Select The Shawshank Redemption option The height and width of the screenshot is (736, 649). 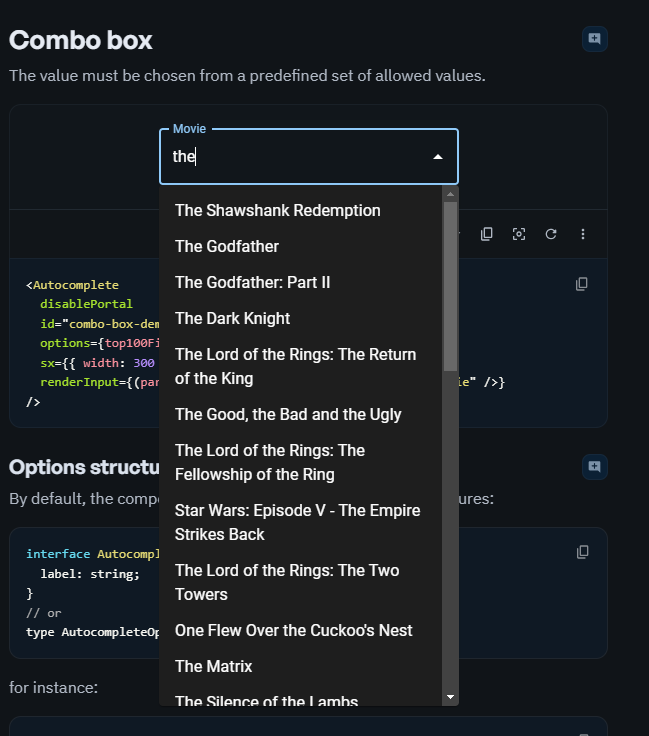tap(277, 210)
